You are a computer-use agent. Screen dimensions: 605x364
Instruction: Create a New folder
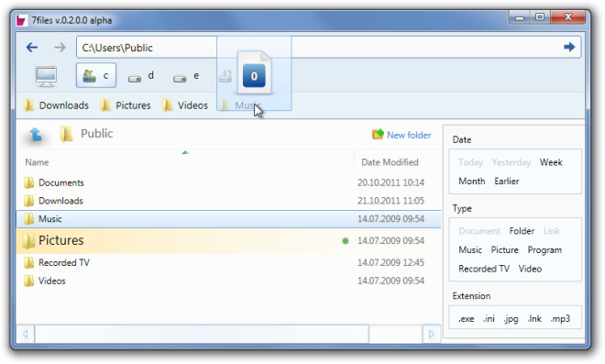click(x=401, y=135)
